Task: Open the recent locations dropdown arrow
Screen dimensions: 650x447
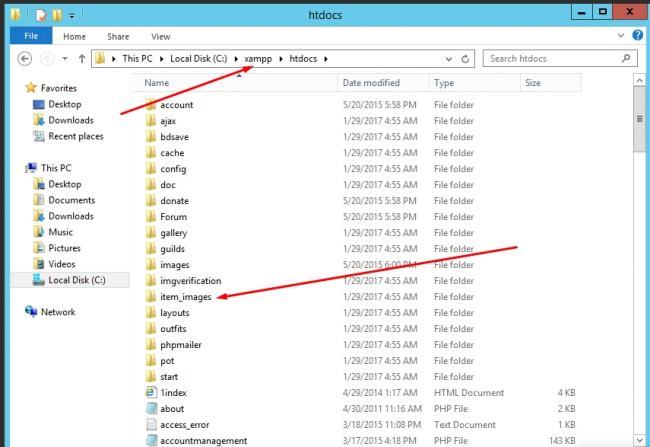Action: tap(65, 59)
